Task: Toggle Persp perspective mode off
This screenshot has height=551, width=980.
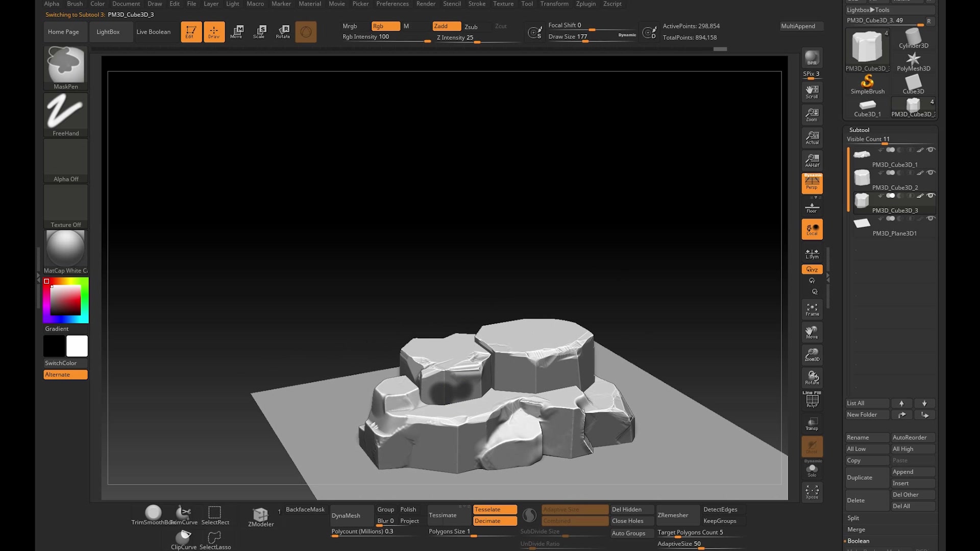Action: 812,183
